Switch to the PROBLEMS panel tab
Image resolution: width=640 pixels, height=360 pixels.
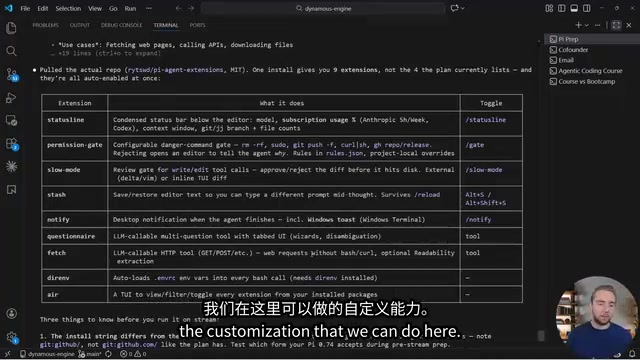(45, 25)
